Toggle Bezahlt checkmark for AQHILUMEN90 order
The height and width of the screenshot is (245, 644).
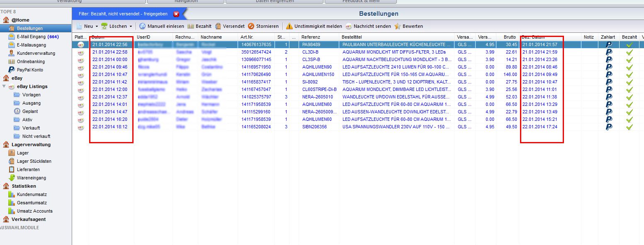tap(629, 67)
